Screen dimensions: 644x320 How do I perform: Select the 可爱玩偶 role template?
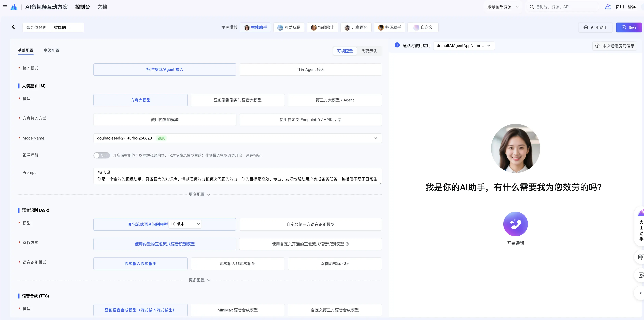coord(289,27)
